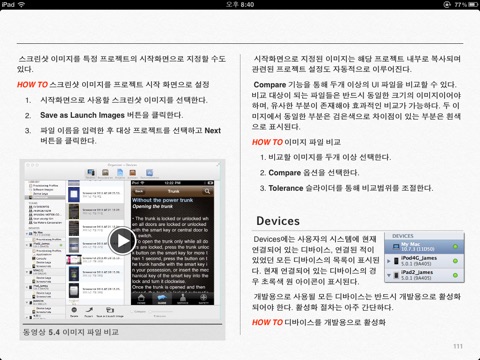Tap the 77% battery percentage
480x360 pixels.
[x=461, y=4]
